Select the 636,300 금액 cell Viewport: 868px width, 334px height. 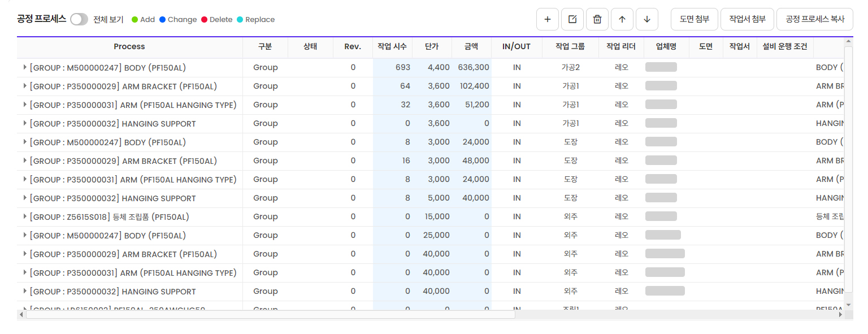[474, 67]
